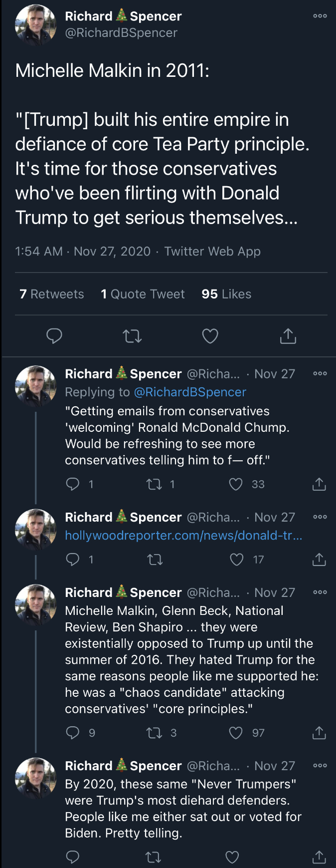This screenshot has width=336, height=868.
Task: Retweet the 'Ronald McDonald Chump' reply
Action: pyautogui.click(x=154, y=484)
